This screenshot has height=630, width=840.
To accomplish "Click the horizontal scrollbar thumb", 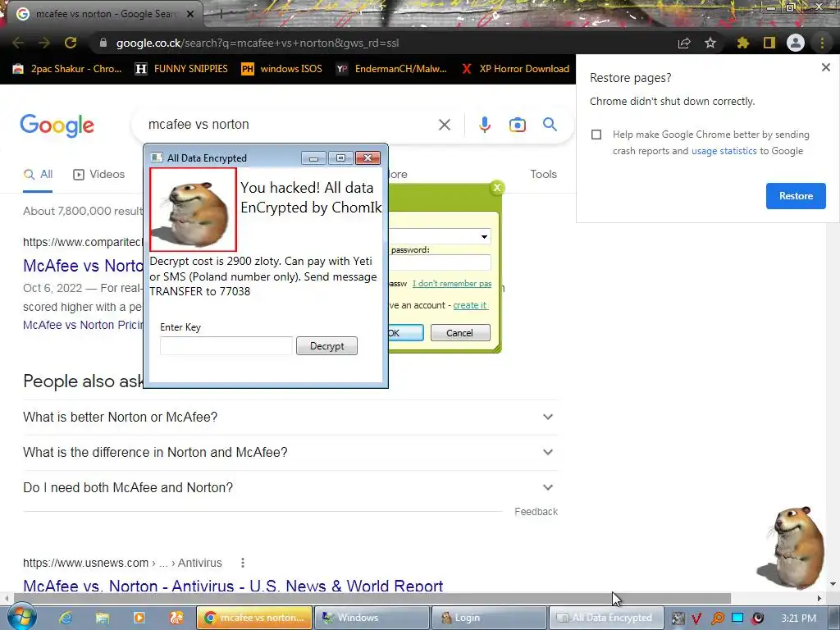I will click(x=372, y=598).
